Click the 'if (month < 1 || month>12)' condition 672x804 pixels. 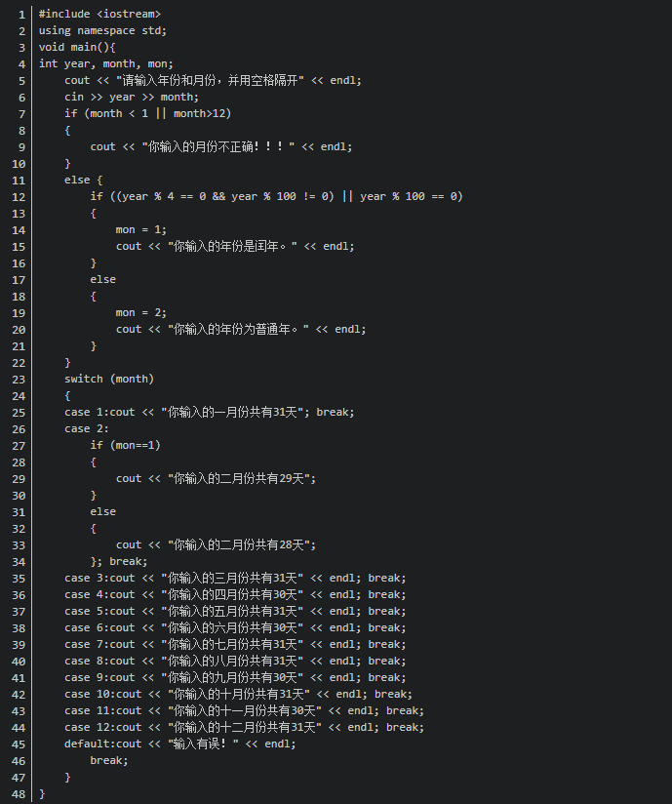pyautogui.click(x=147, y=113)
